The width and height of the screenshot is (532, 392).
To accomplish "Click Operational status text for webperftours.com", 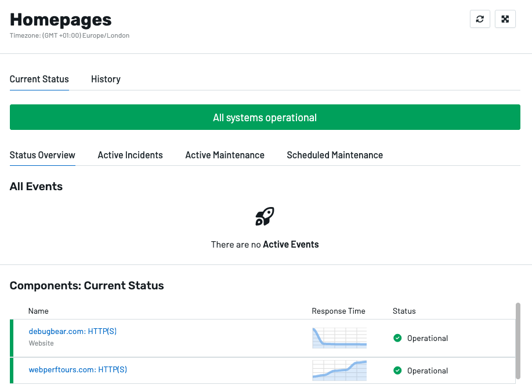I will 428,371.
